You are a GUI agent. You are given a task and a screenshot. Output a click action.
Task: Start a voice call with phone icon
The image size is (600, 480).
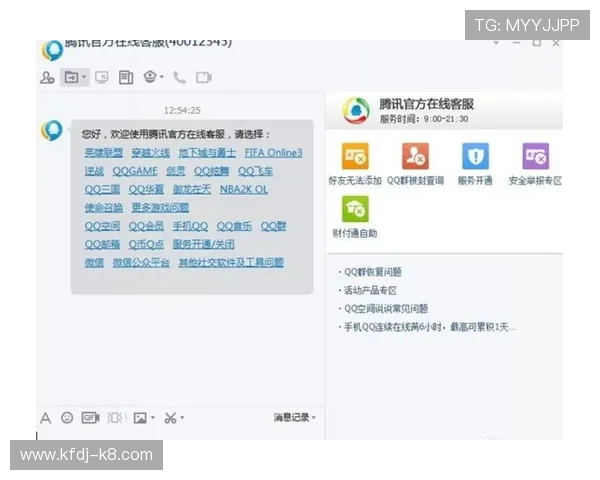click(179, 78)
